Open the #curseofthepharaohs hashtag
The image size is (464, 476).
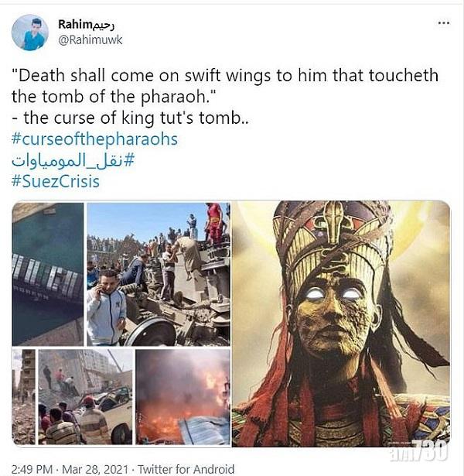(x=94, y=139)
